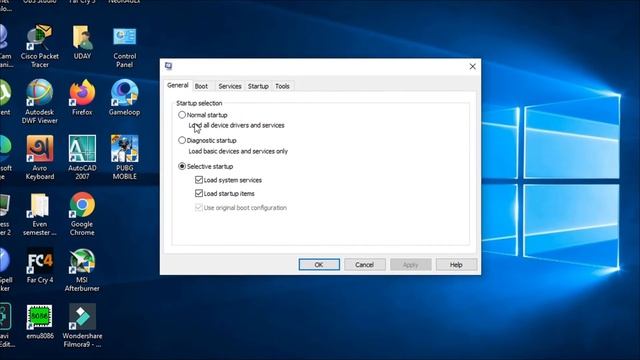Image resolution: width=640 pixels, height=360 pixels.
Task: Click 'Load all device drivers and services' text
Action: [x=236, y=125]
